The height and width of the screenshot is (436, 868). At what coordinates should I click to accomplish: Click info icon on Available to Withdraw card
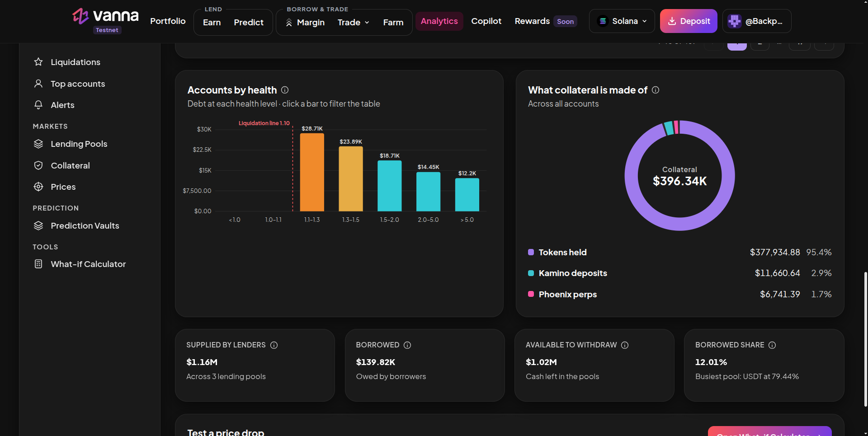point(625,345)
